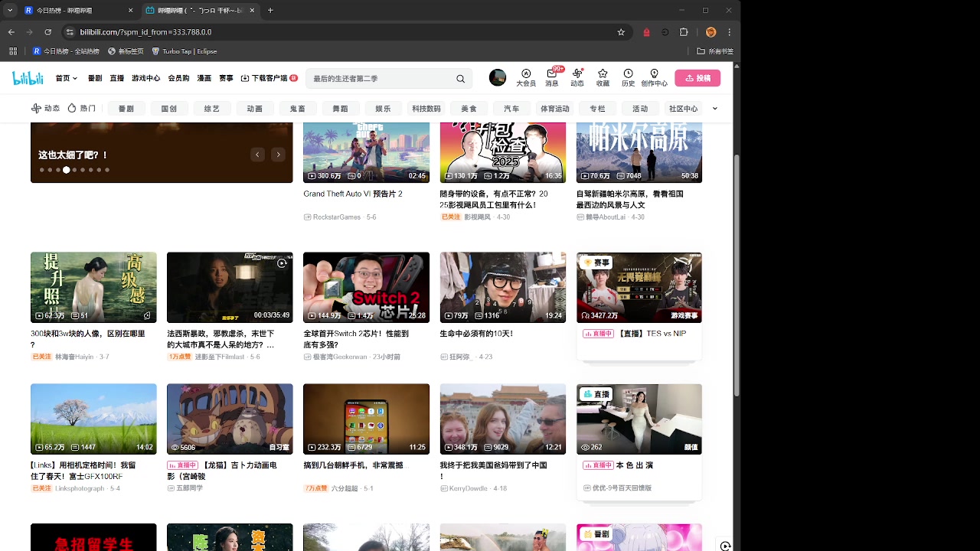Open 会员购 navigation link
The image size is (980, 551).
click(178, 78)
